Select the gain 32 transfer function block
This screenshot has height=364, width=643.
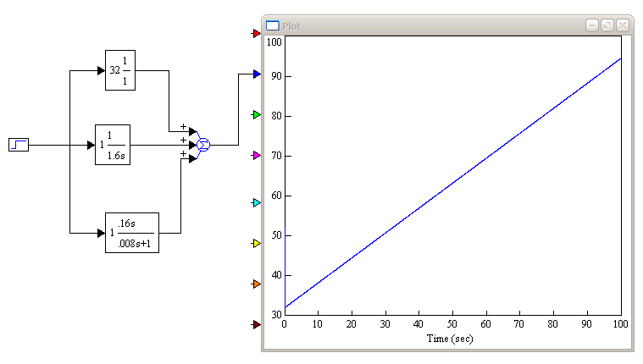point(120,70)
